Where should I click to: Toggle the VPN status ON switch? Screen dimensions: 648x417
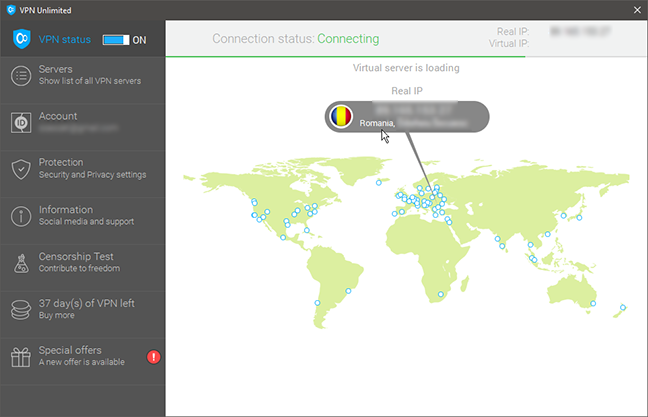(116, 40)
